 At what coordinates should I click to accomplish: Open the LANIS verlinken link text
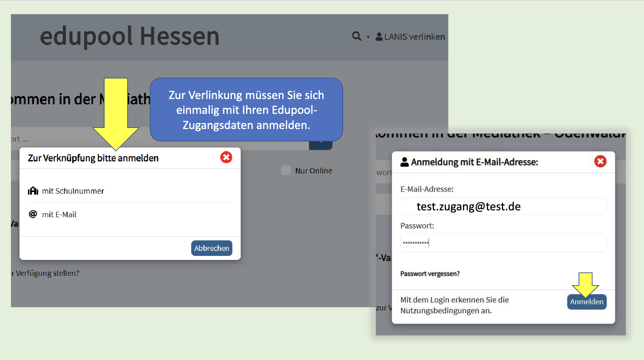pos(414,37)
